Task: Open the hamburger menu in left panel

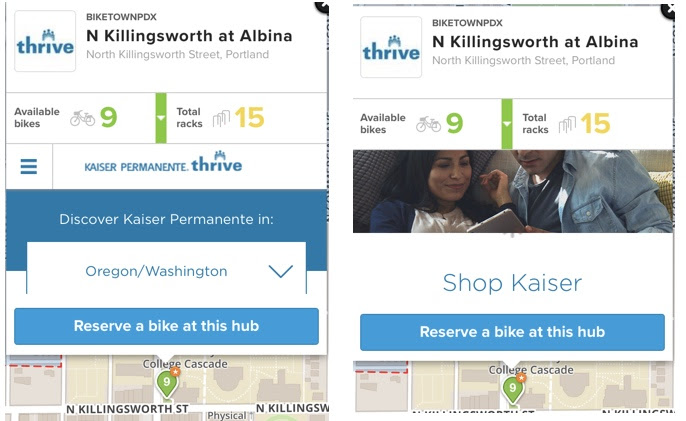Action: pyautogui.click(x=28, y=166)
